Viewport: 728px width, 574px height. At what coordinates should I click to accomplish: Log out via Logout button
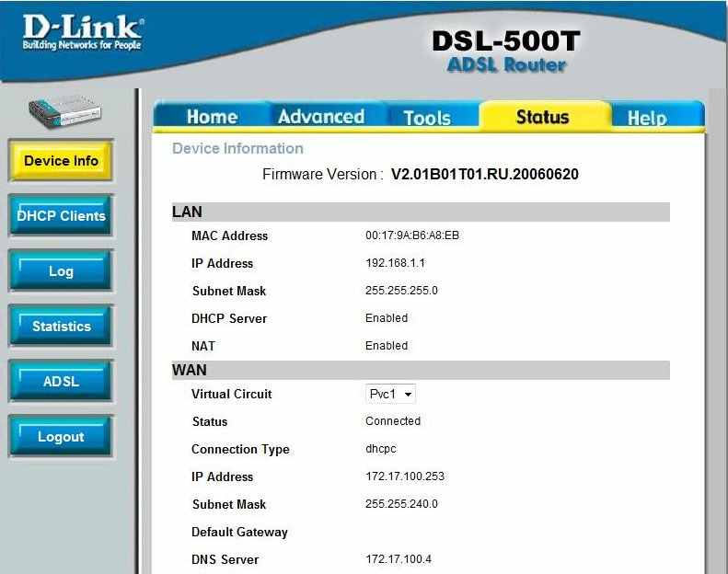(x=61, y=436)
